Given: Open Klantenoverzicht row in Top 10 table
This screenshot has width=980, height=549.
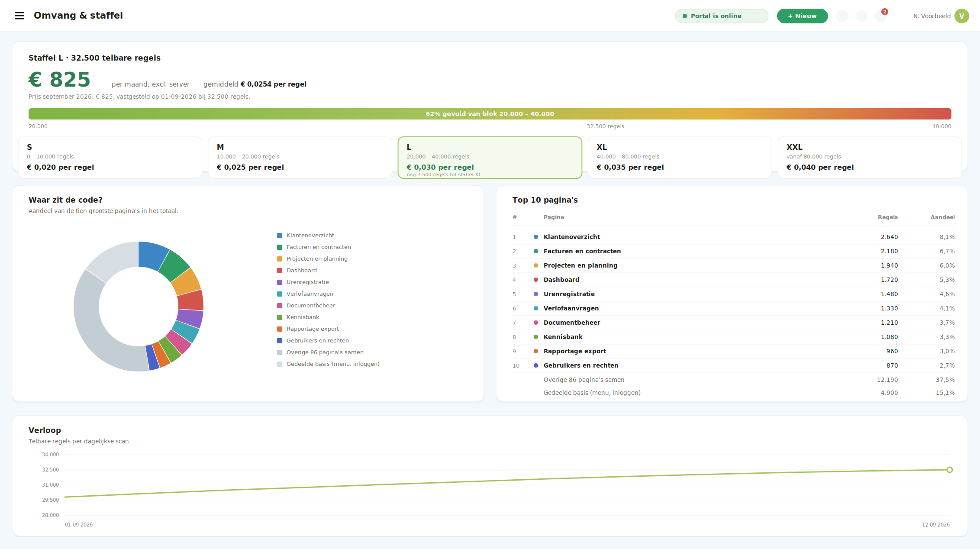Looking at the screenshot, I should pos(733,237).
